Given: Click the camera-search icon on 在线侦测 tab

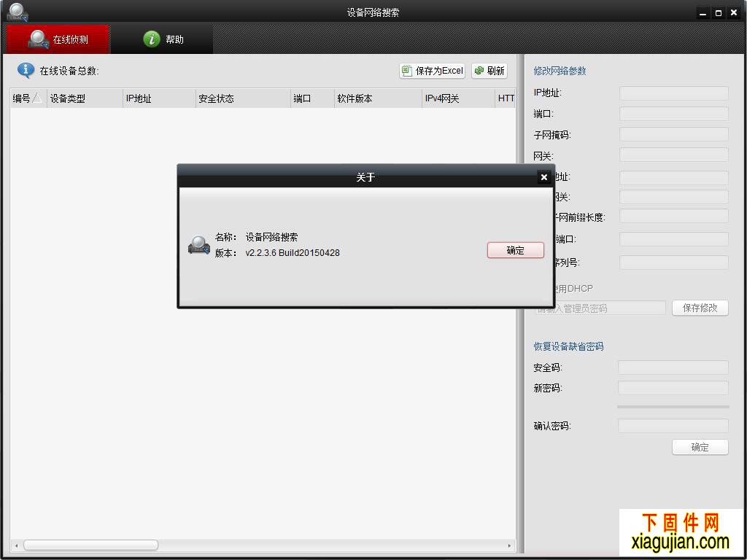Looking at the screenshot, I should coord(38,39).
